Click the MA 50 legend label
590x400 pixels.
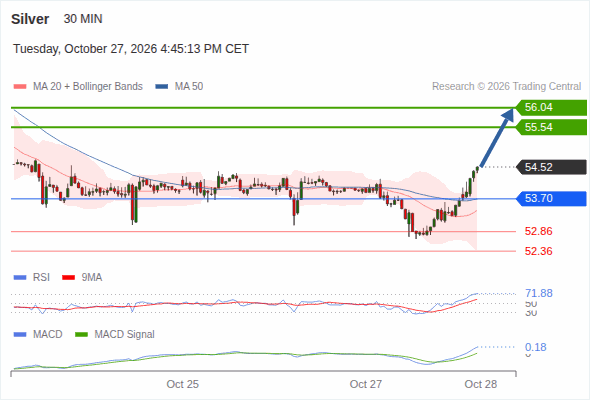[x=189, y=87]
